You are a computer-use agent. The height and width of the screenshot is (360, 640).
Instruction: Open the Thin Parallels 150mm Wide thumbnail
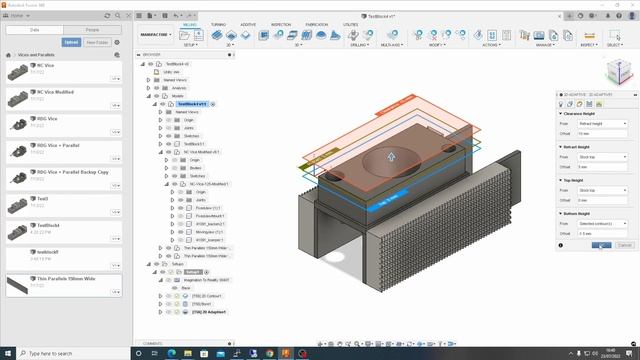18,285
